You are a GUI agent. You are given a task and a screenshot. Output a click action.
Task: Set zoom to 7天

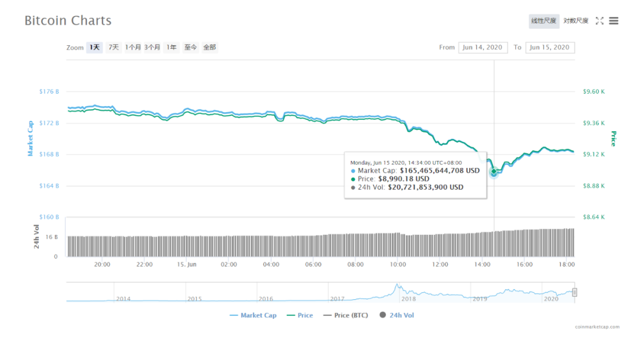point(114,47)
